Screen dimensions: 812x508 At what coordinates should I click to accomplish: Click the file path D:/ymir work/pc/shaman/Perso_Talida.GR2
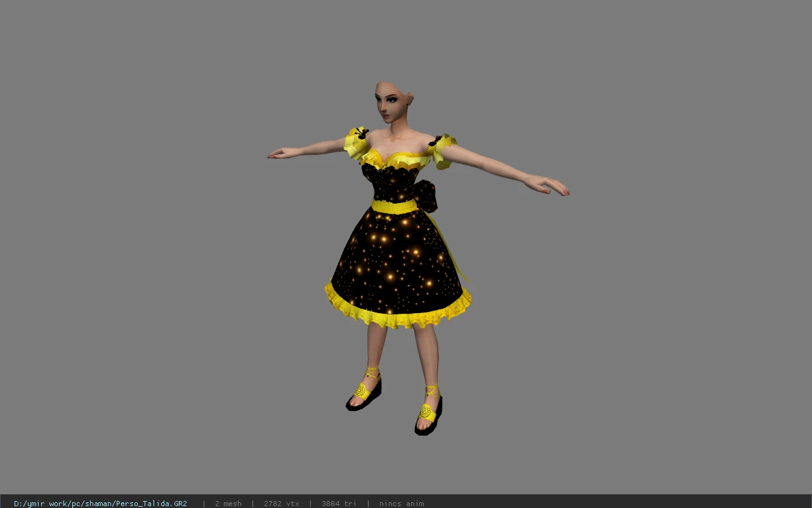[100, 504]
